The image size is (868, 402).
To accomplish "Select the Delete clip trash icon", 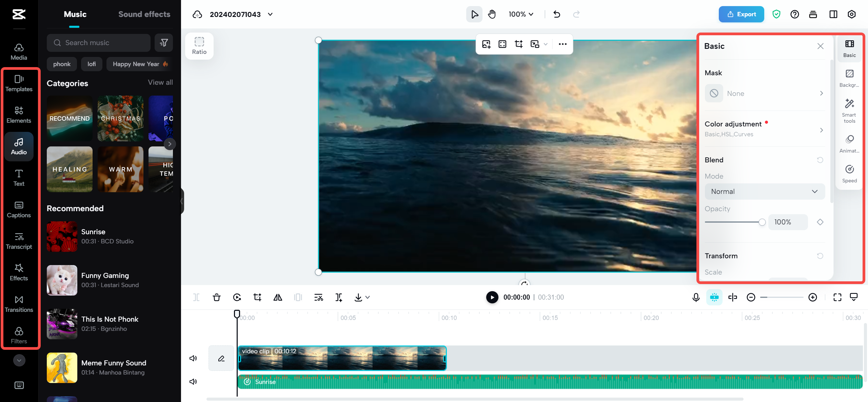I will pyautogui.click(x=216, y=297).
